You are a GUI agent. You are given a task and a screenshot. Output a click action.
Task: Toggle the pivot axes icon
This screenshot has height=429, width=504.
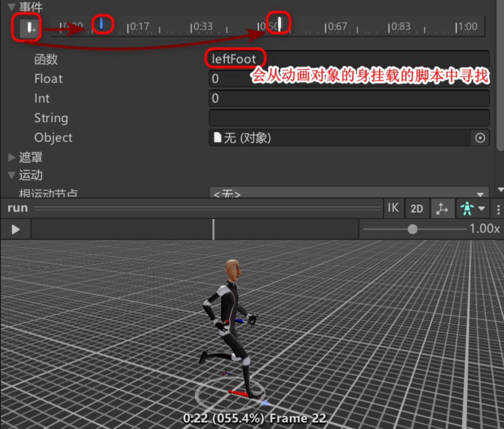pos(442,209)
